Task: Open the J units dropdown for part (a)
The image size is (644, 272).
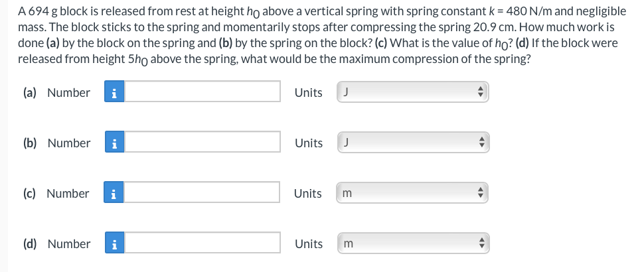Action: pyautogui.click(x=412, y=93)
